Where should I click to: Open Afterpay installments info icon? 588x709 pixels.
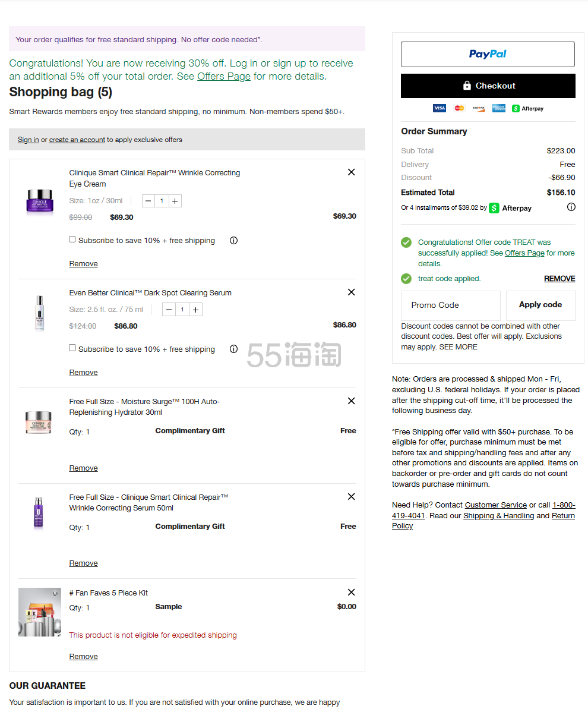[571, 207]
